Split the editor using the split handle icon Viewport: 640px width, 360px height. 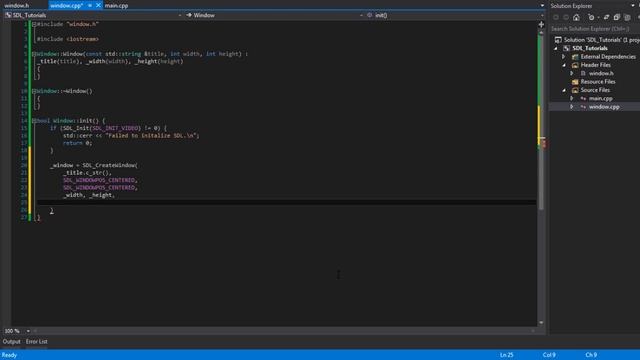click(x=541, y=24)
